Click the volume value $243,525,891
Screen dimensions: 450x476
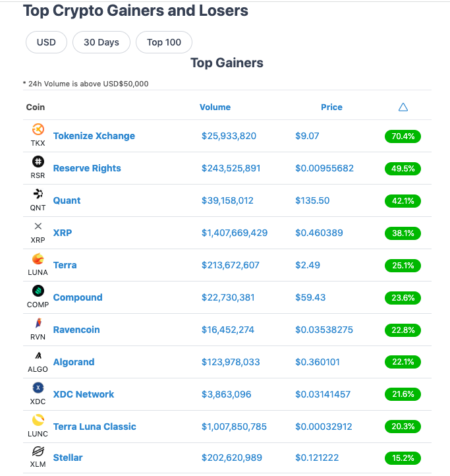click(x=231, y=168)
